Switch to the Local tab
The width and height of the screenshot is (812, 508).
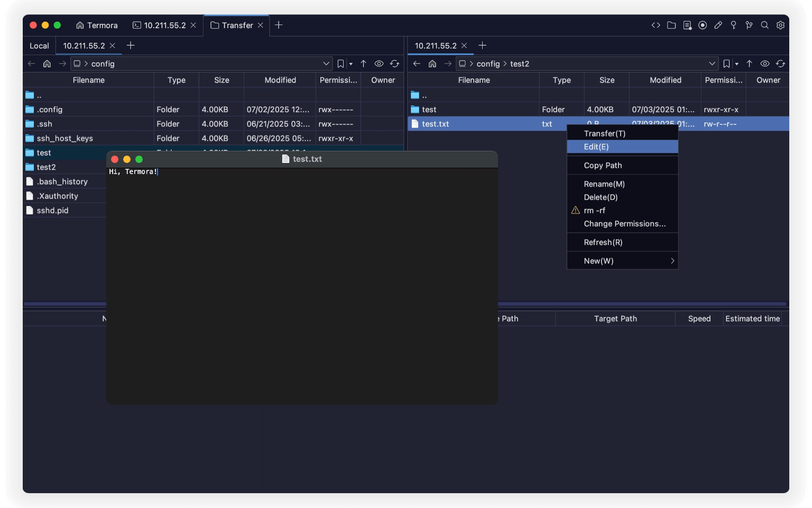39,46
